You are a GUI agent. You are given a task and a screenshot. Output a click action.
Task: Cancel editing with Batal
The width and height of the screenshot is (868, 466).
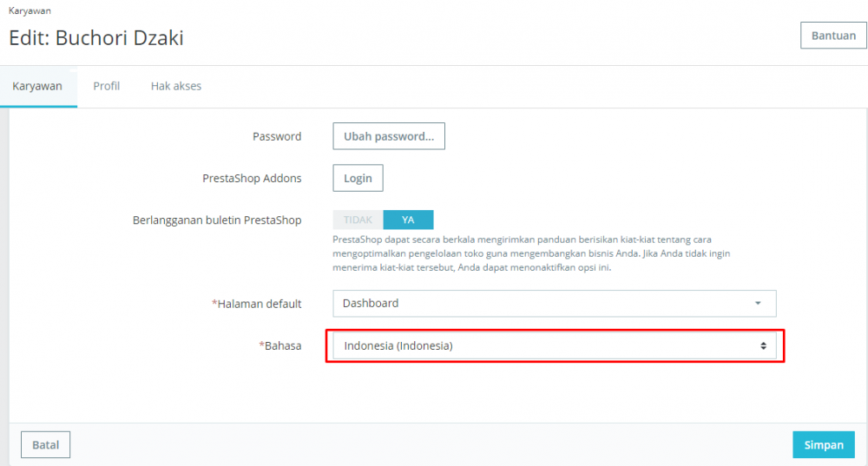(x=45, y=445)
